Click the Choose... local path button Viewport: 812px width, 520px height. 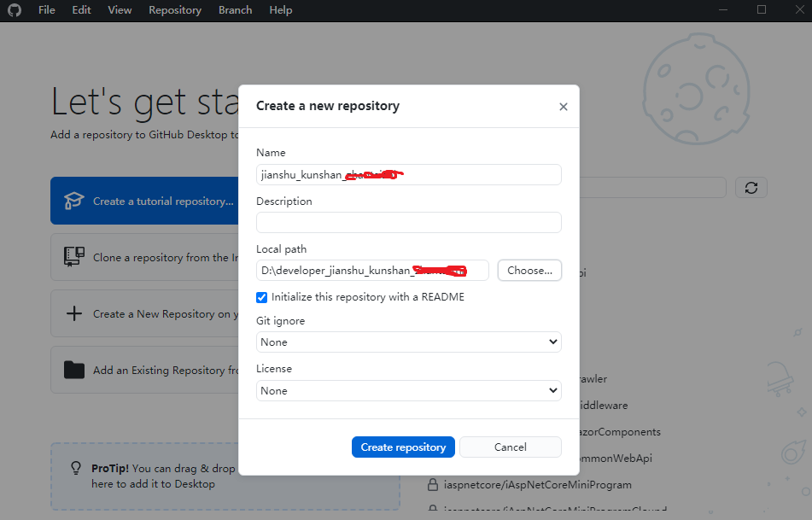tap(529, 271)
